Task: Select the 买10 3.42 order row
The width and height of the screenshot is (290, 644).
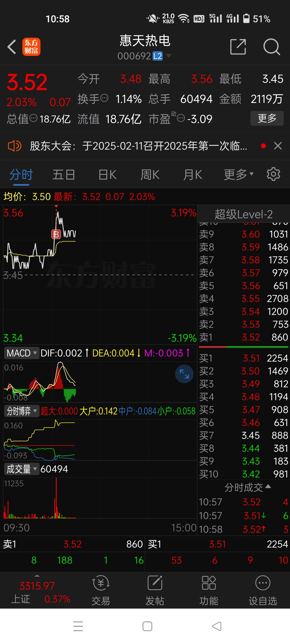Action: click(x=244, y=474)
